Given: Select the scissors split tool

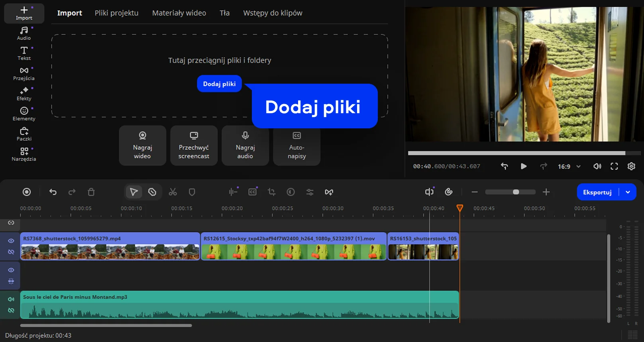Looking at the screenshot, I should (x=173, y=192).
